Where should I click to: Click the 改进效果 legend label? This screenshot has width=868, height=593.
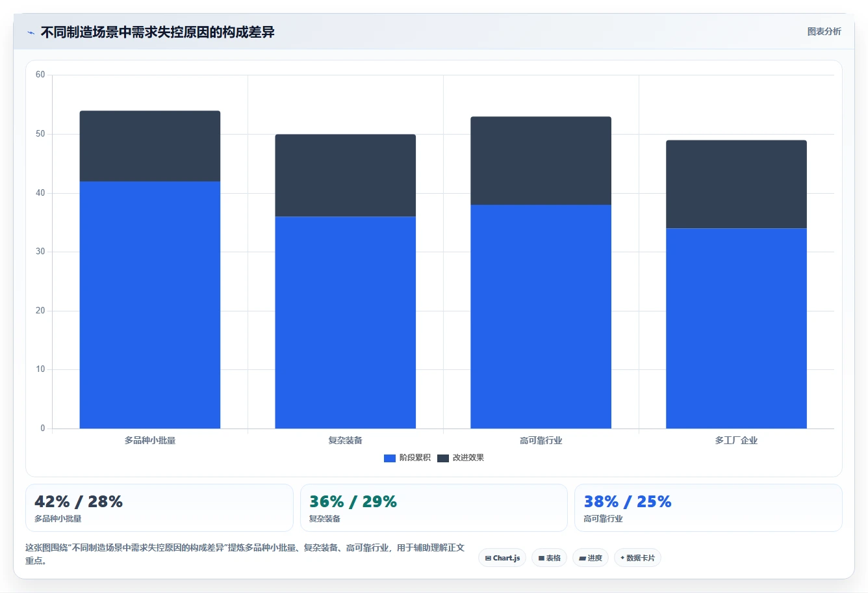468,458
